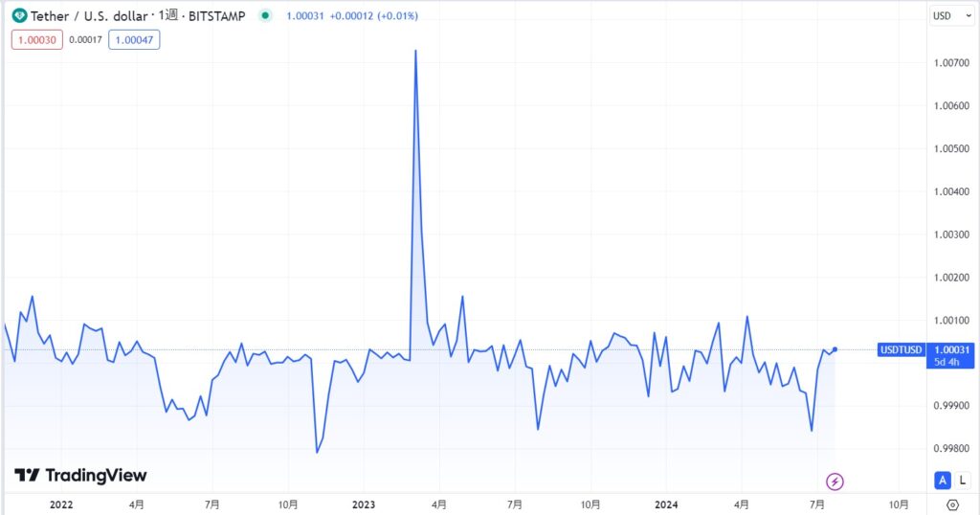Click the USDTUSD price label
The width and height of the screenshot is (980, 515).
[x=901, y=349]
